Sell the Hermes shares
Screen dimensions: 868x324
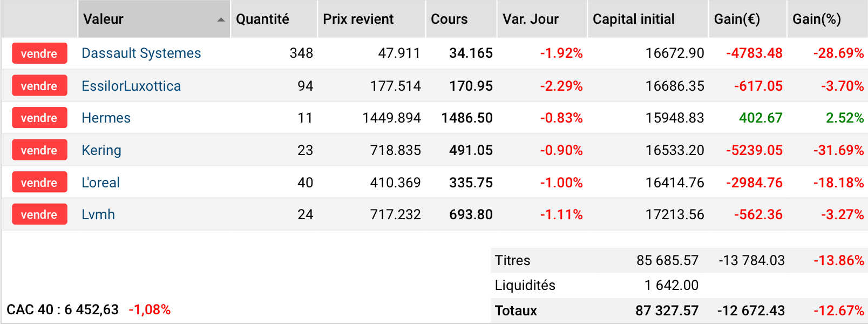click(39, 118)
